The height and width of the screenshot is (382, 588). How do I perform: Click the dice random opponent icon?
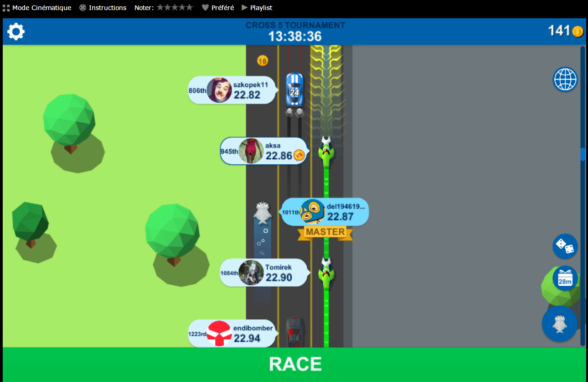tap(565, 246)
